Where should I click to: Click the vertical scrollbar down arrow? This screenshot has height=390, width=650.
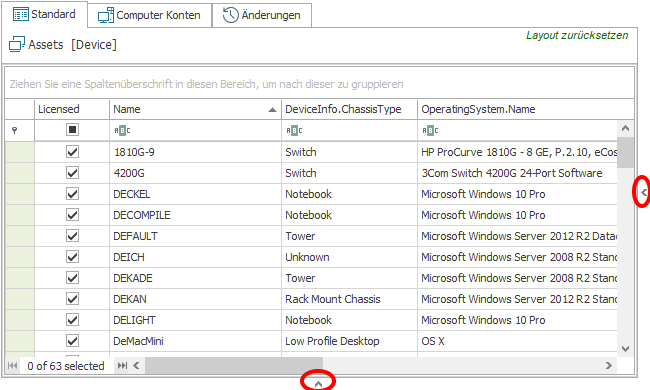pyautogui.click(x=626, y=349)
